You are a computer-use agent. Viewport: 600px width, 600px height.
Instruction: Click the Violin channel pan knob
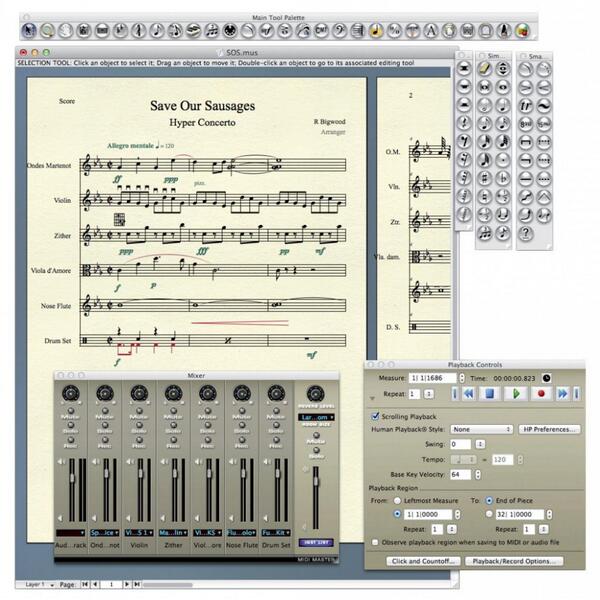tap(139, 393)
